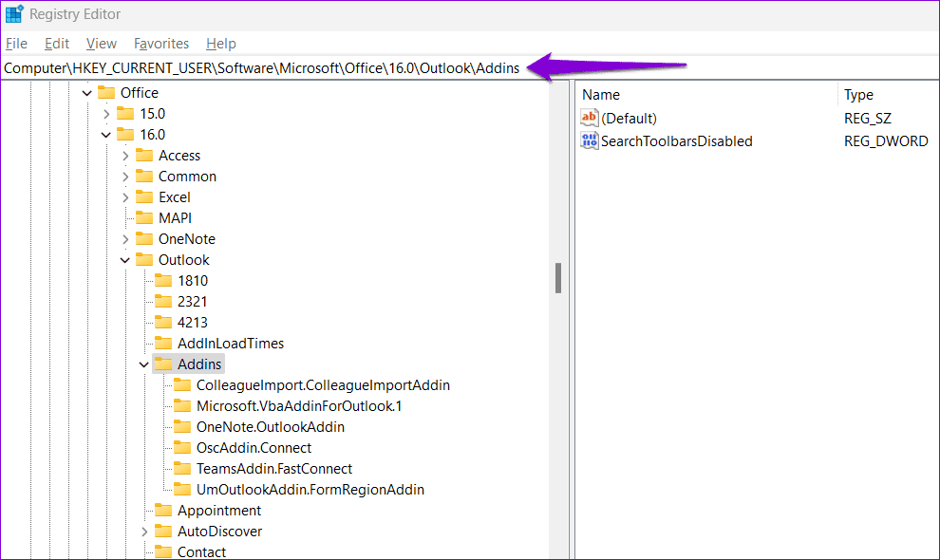Image resolution: width=940 pixels, height=560 pixels.
Task: Click the OneNote folder icon
Action: (144, 238)
